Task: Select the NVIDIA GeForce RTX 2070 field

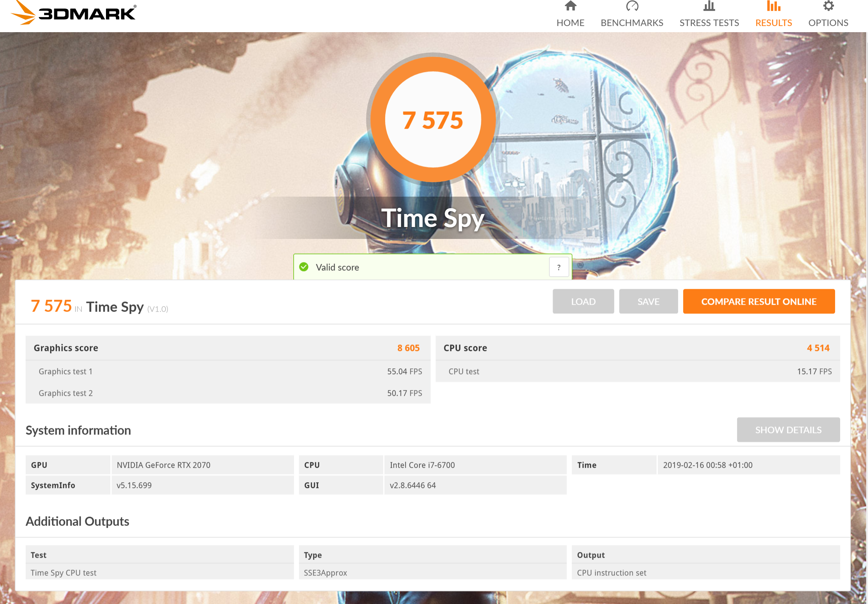Action: (x=202, y=464)
